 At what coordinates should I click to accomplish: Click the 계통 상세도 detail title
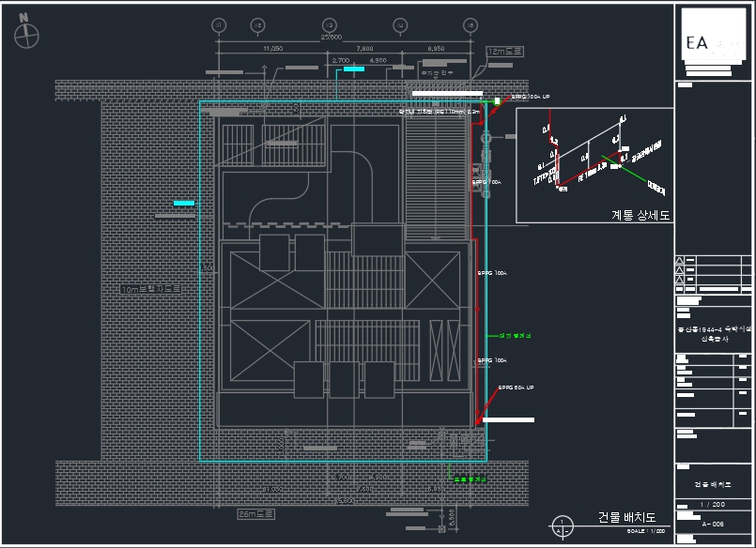[x=640, y=215]
